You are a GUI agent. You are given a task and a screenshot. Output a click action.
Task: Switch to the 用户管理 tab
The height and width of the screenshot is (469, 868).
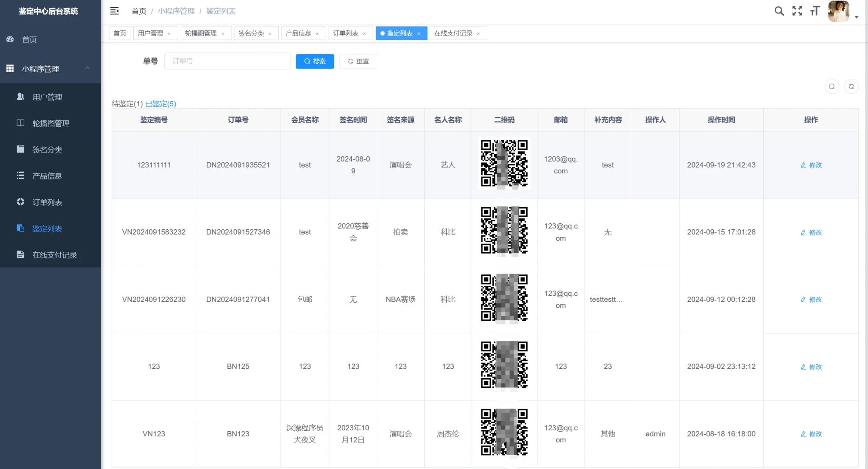coord(150,33)
